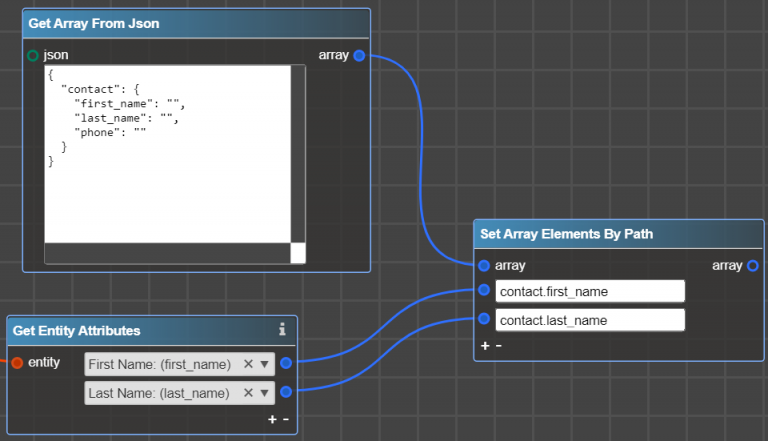This screenshot has width=768, height=441.
Task: Click the First Name: (first_name) combo text
Action: click(160, 365)
